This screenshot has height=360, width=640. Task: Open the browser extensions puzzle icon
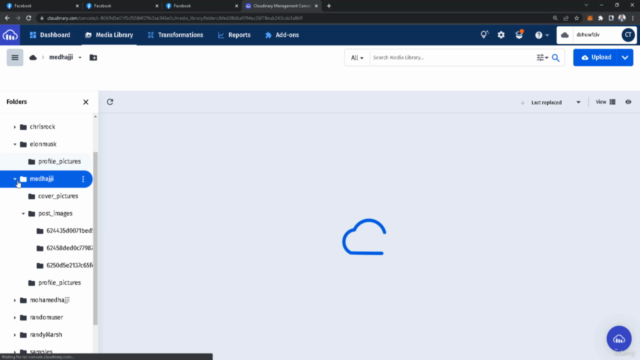click(x=600, y=18)
